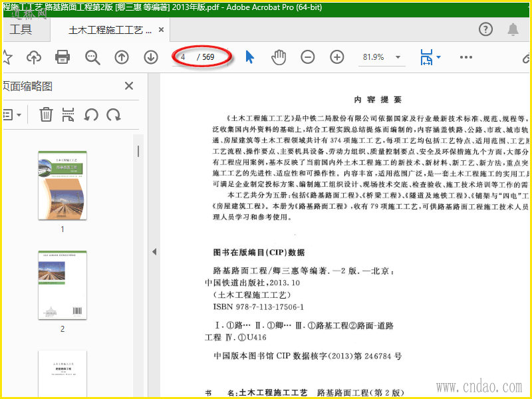Image resolution: width=532 pixels, height=399 pixels.
Task: Click the 中国铁道出版社,2013.10 line
Action: click(253, 283)
